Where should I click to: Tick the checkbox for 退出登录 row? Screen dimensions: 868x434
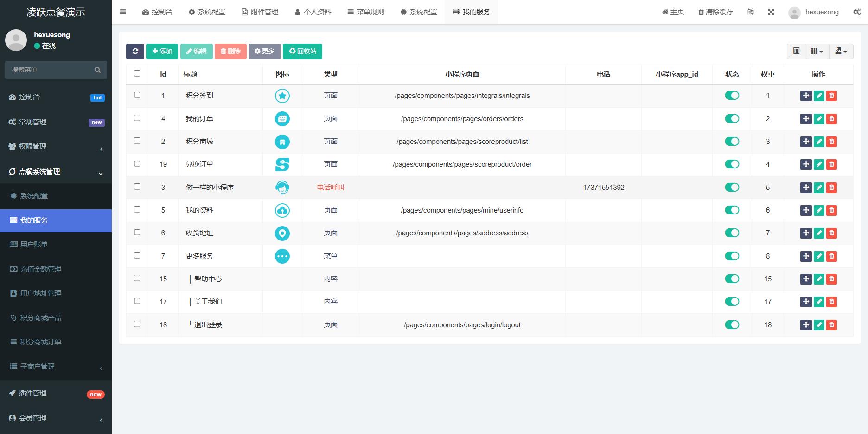(x=137, y=324)
